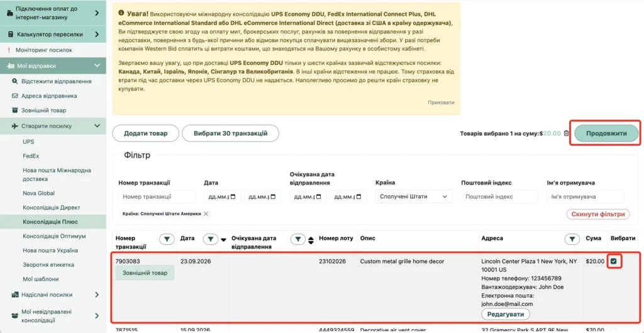Viewport: 644px width, 333px height.
Task: Open the Країна dropdown showing Сполучені Штати
Action: (x=414, y=196)
